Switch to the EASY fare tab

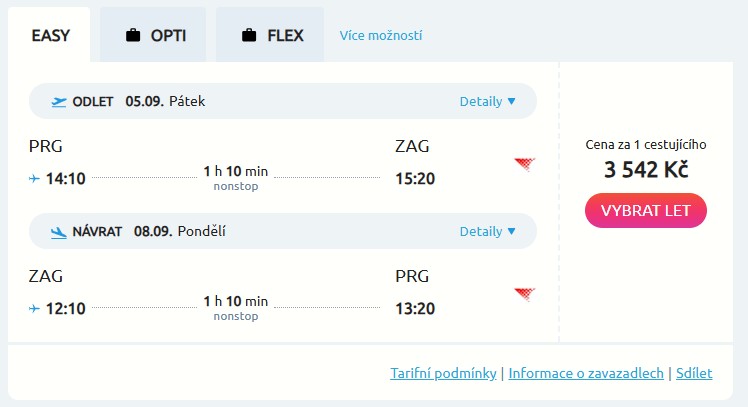click(x=50, y=36)
